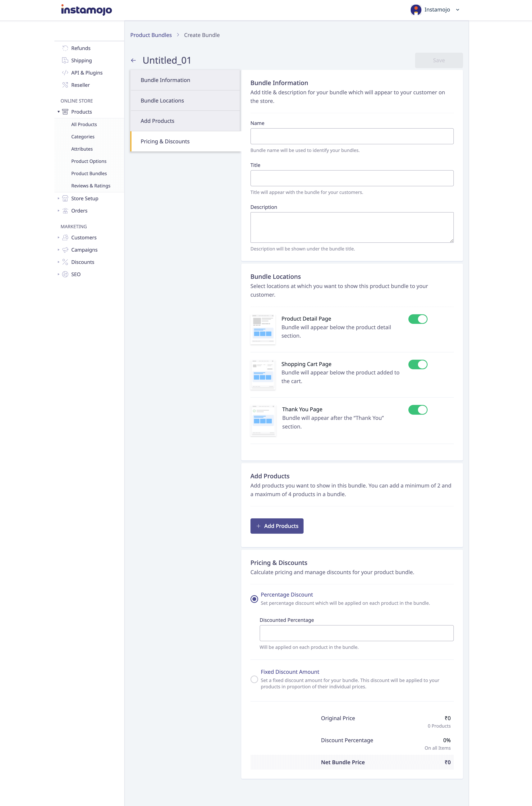This screenshot has height=806, width=532.
Task: Click the API & Plugins code icon
Action: pyautogui.click(x=65, y=73)
